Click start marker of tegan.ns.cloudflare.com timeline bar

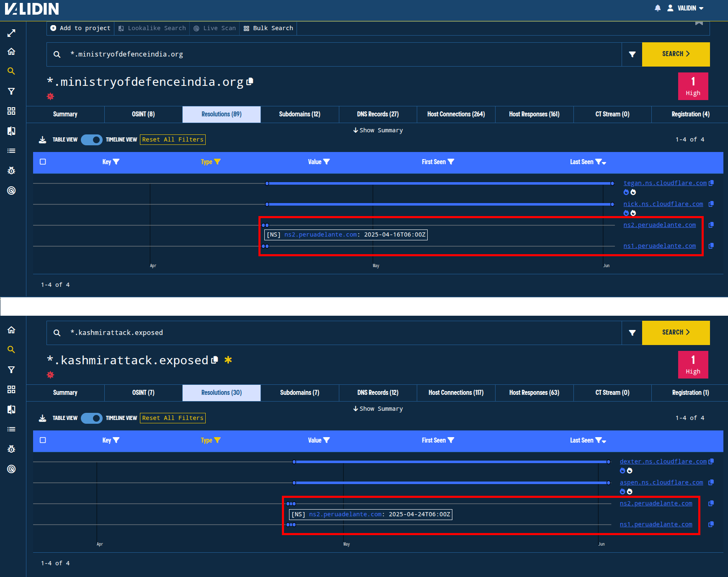(x=267, y=183)
